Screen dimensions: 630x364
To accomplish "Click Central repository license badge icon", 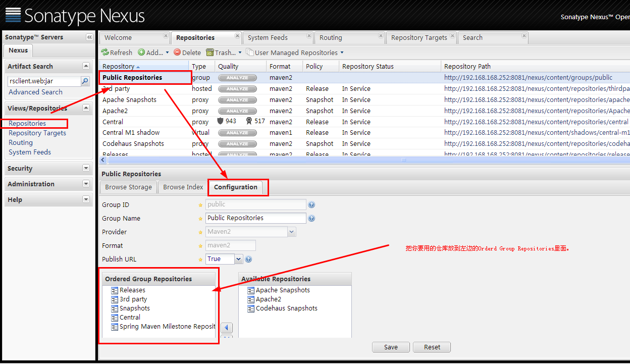I will [249, 121].
